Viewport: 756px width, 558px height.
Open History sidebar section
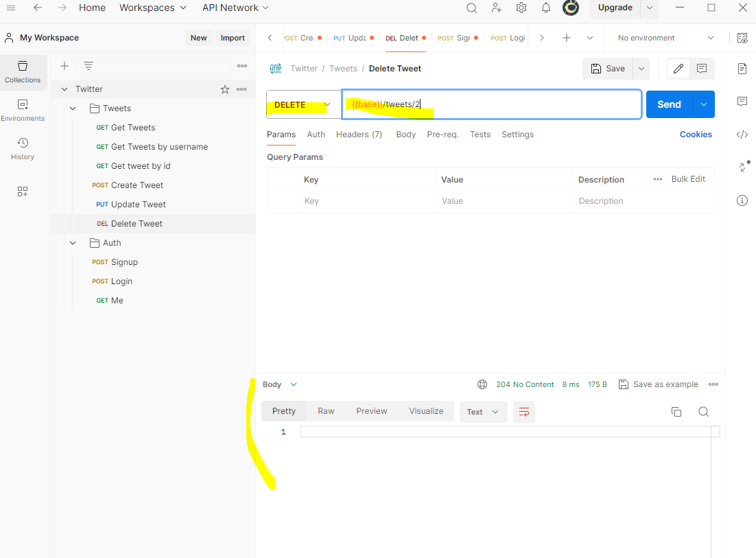[23, 149]
